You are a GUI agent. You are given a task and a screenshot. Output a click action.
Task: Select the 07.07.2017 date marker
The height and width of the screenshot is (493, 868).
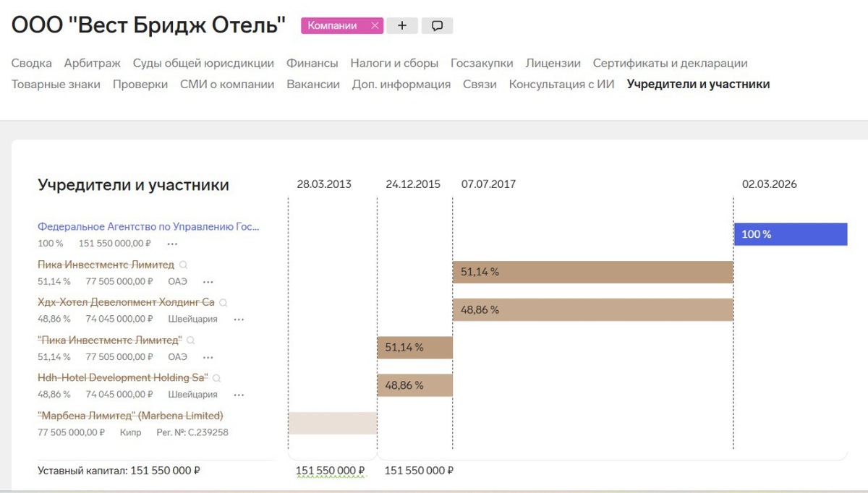pyautogui.click(x=489, y=184)
